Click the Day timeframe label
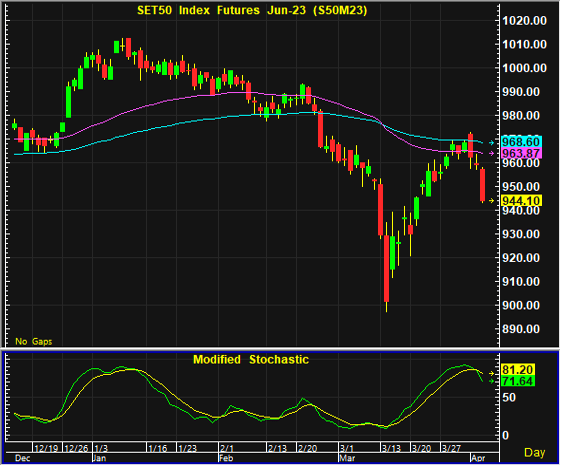561x466 pixels. click(535, 452)
